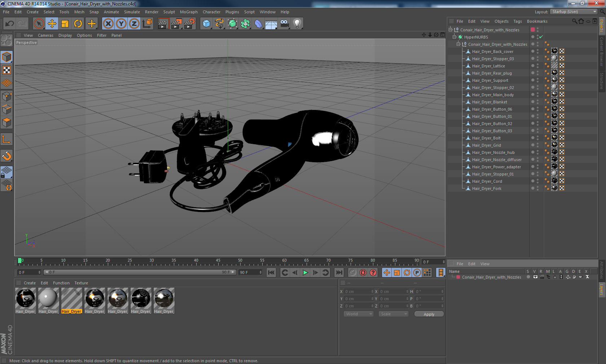The height and width of the screenshot is (364, 606).
Task: Record active objects keyframe
Action: [353, 272]
